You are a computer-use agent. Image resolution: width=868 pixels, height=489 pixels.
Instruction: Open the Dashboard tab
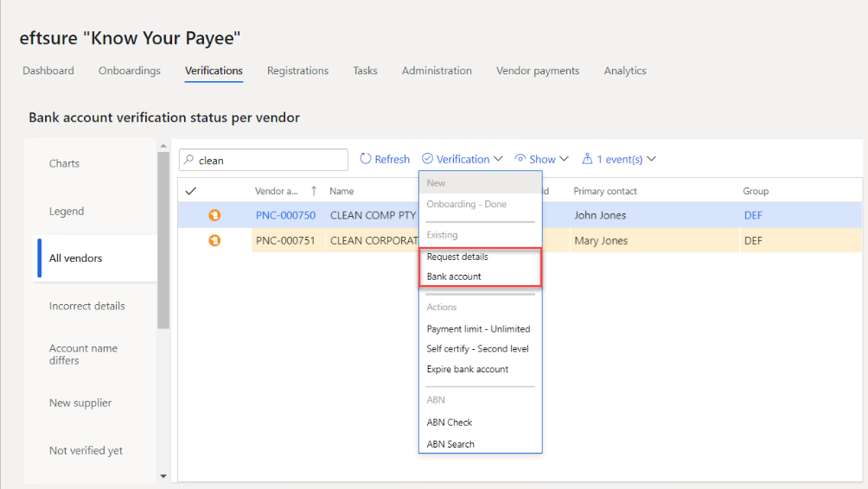pos(48,71)
